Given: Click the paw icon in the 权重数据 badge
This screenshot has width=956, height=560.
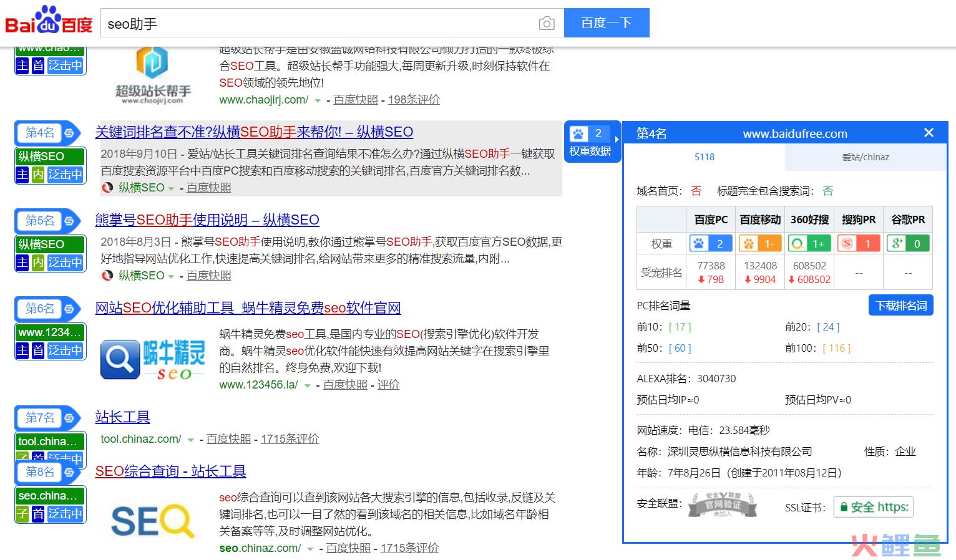Looking at the screenshot, I should (578, 133).
